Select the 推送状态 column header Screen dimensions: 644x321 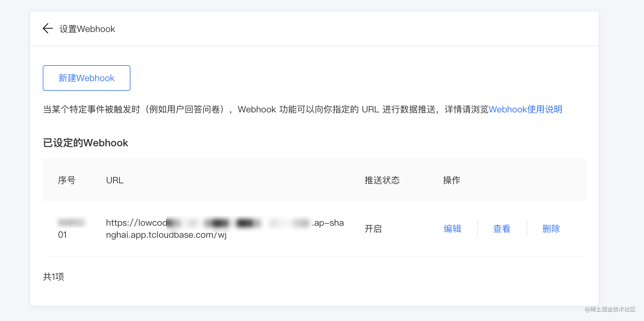tap(382, 180)
